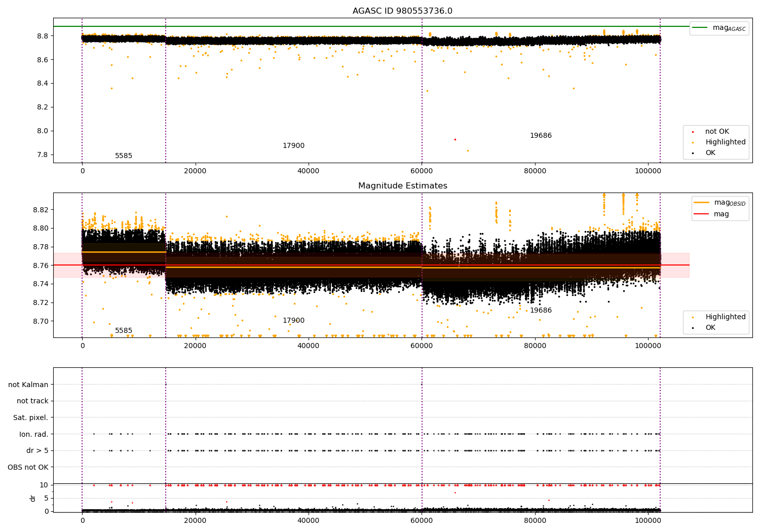Click x-axis tick '100000' under top plot

click(x=648, y=171)
